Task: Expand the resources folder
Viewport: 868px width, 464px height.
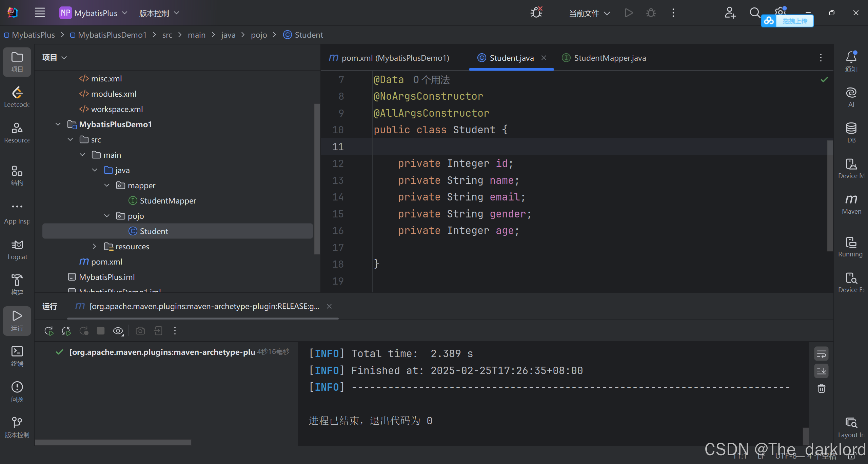Action: (95, 246)
